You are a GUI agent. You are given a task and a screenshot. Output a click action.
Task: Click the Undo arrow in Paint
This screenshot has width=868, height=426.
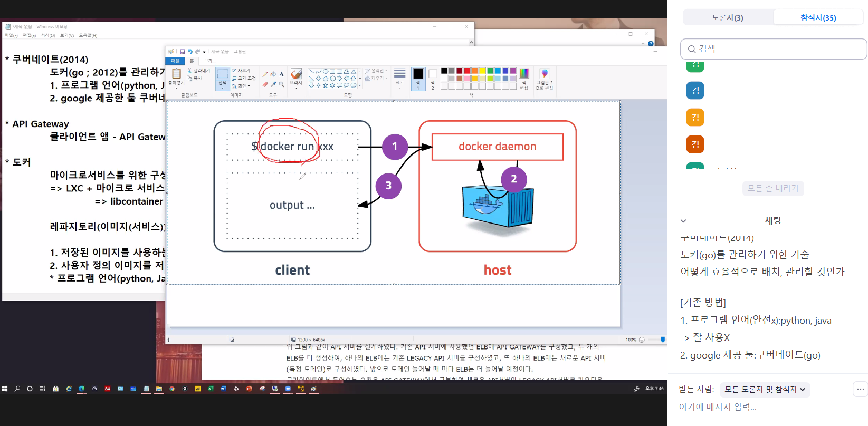(x=189, y=52)
